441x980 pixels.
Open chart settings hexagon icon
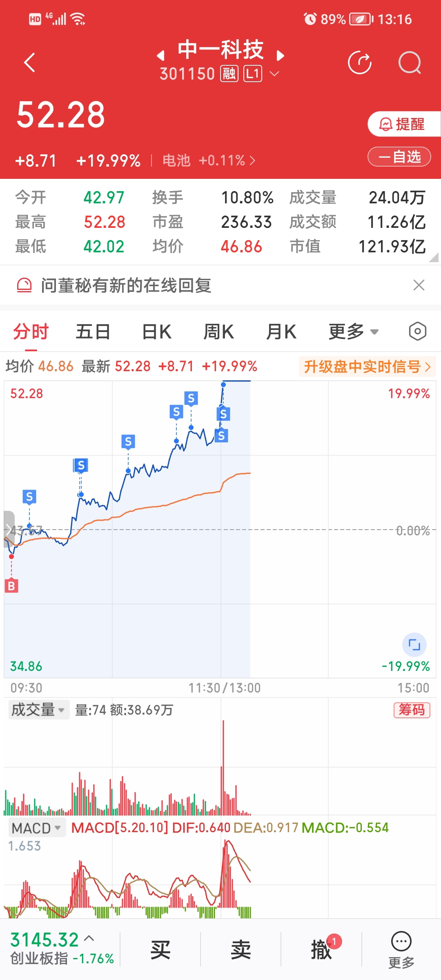point(417,331)
